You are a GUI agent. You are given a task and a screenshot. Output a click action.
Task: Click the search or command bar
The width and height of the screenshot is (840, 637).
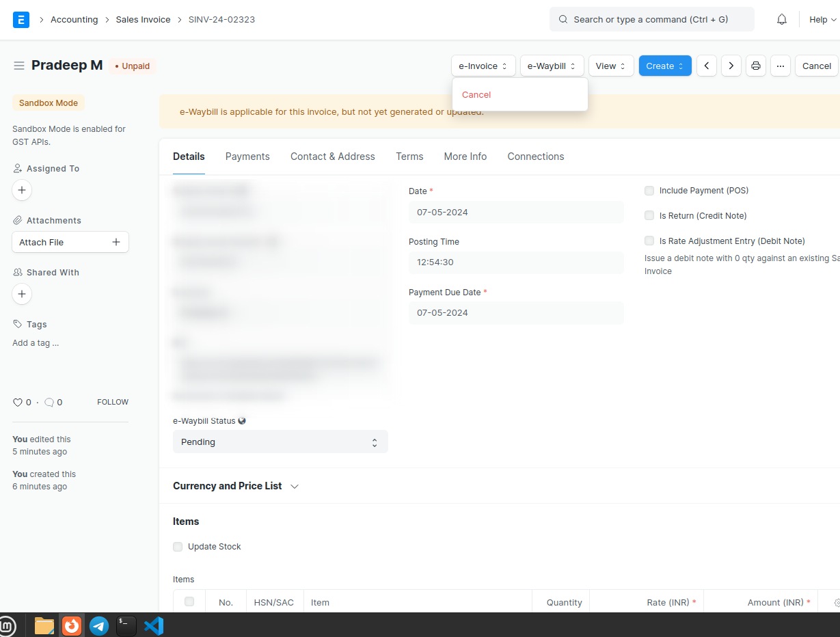click(x=651, y=20)
